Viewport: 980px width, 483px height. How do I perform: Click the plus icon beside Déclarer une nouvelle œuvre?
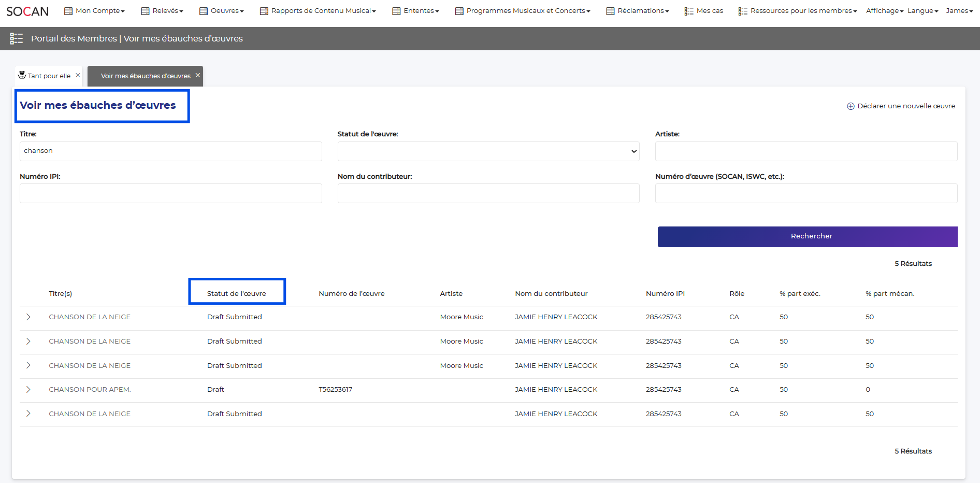pyautogui.click(x=851, y=106)
